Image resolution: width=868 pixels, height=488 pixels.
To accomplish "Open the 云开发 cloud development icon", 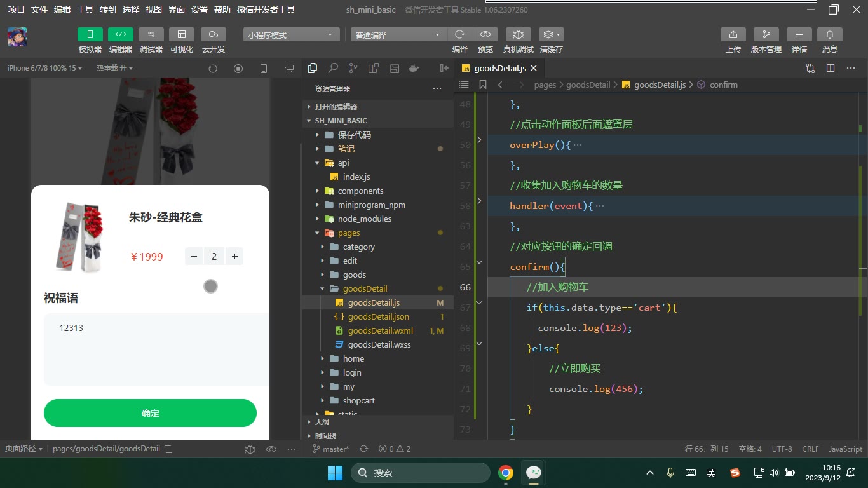I will point(214,34).
